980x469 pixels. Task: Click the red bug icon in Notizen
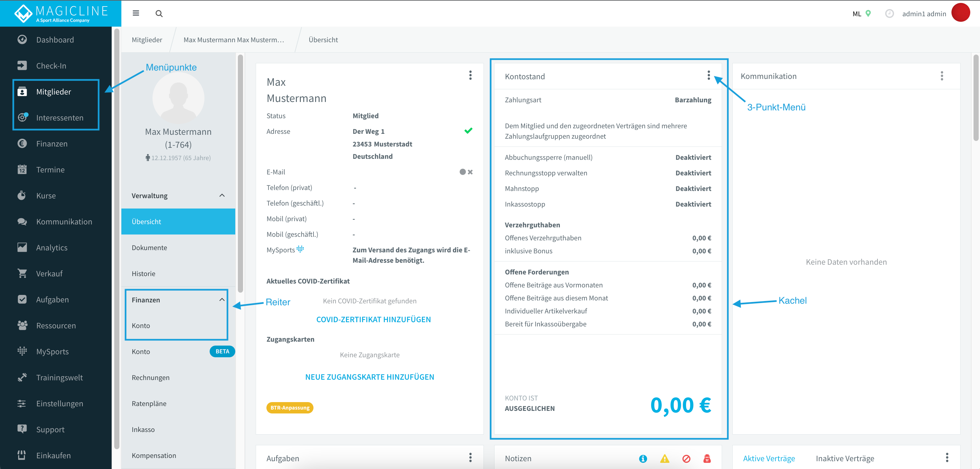click(x=707, y=459)
